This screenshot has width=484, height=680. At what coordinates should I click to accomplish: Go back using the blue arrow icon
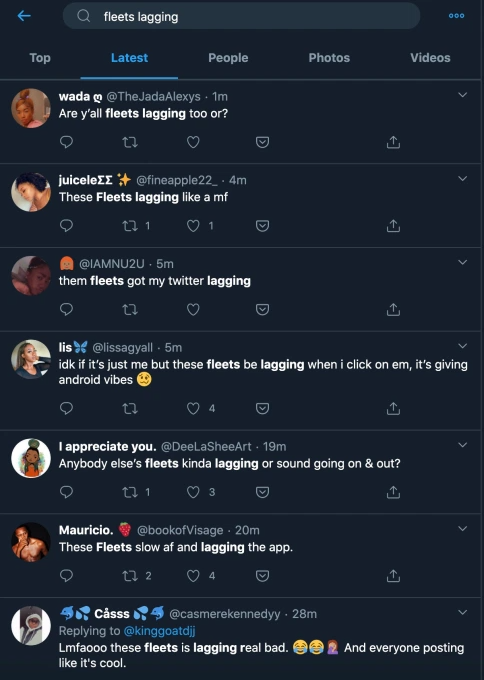coord(24,16)
